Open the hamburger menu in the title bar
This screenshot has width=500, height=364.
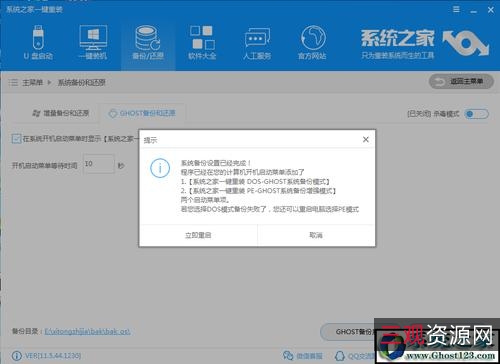tap(456, 9)
